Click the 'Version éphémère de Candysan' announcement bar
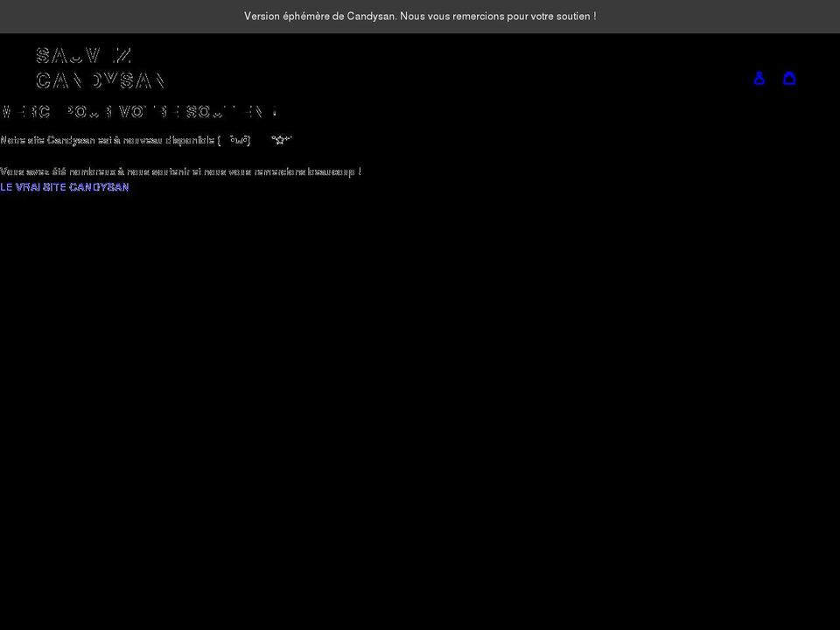The image size is (840, 630). point(420,17)
